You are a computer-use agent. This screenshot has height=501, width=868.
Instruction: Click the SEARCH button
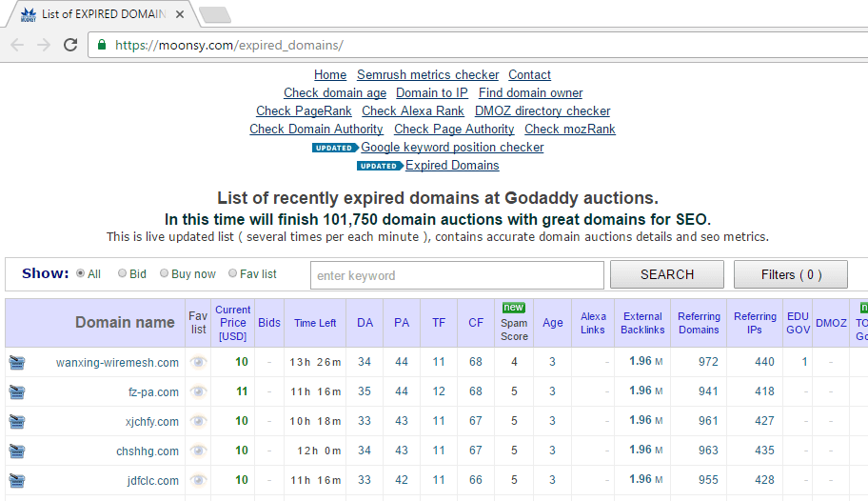coord(667,274)
